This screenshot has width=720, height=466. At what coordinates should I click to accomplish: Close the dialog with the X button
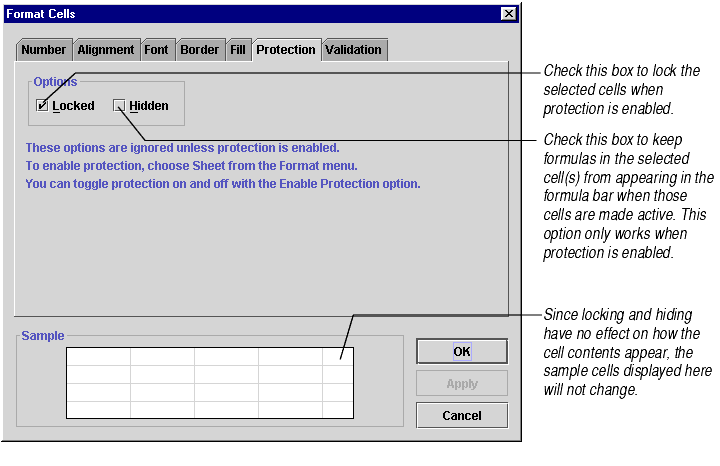click(x=508, y=13)
